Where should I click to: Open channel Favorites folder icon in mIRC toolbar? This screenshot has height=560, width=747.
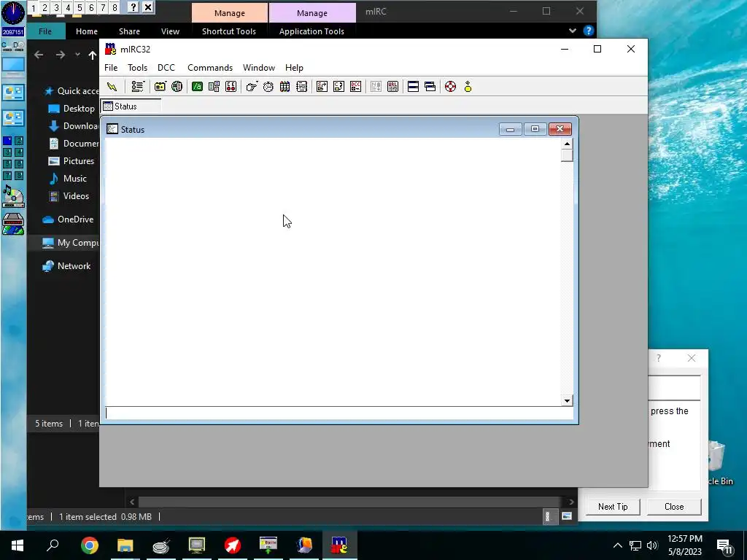point(160,87)
